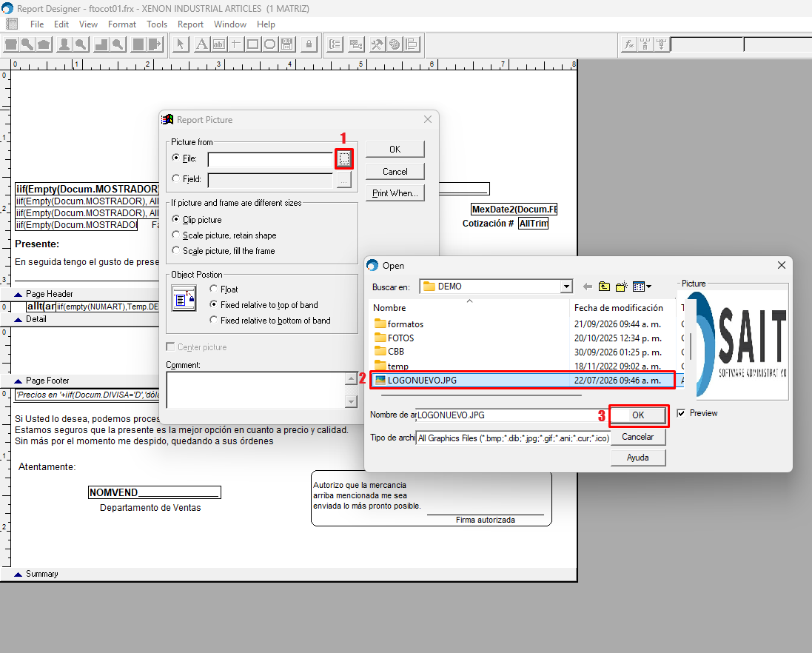The height and width of the screenshot is (653, 812).
Task: Click the horizontal scrollbar under the file list
Action: click(481, 395)
